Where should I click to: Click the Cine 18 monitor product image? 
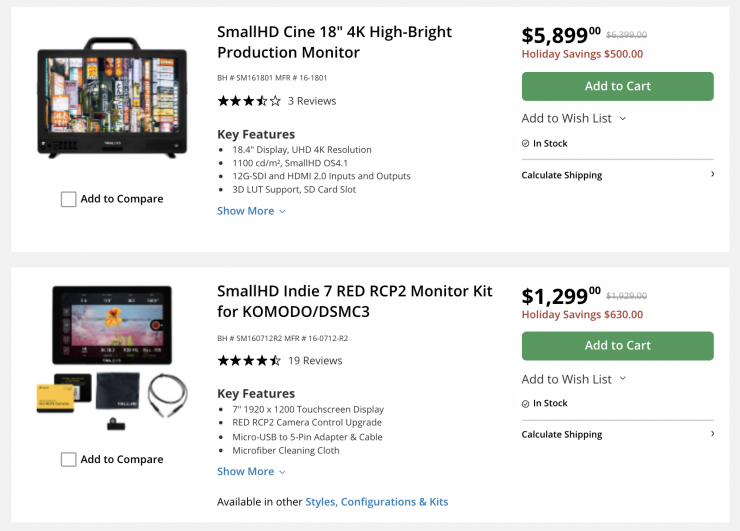pyautogui.click(x=112, y=96)
